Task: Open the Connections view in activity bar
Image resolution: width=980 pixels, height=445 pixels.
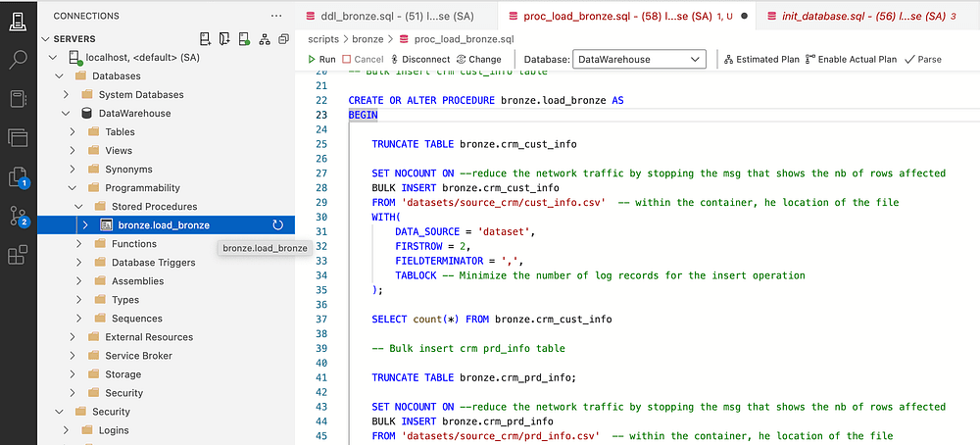Action: pyautogui.click(x=19, y=20)
